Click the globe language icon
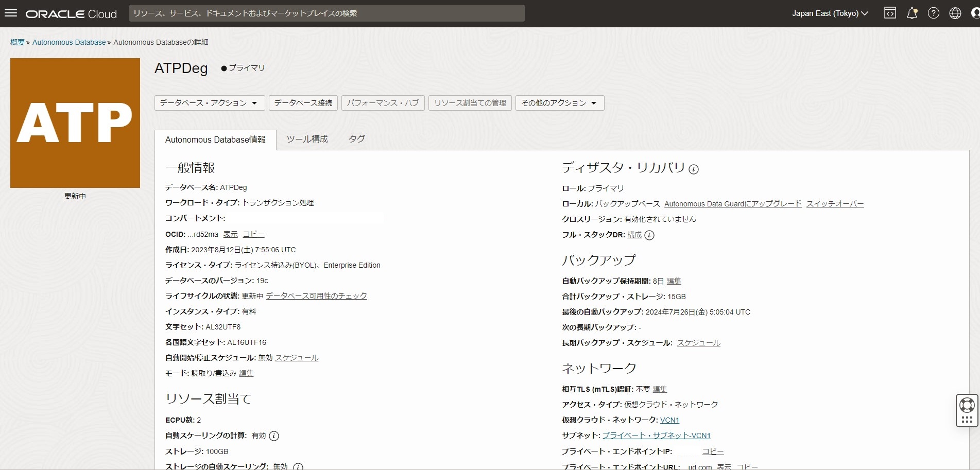The image size is (980, 470). 955,13
